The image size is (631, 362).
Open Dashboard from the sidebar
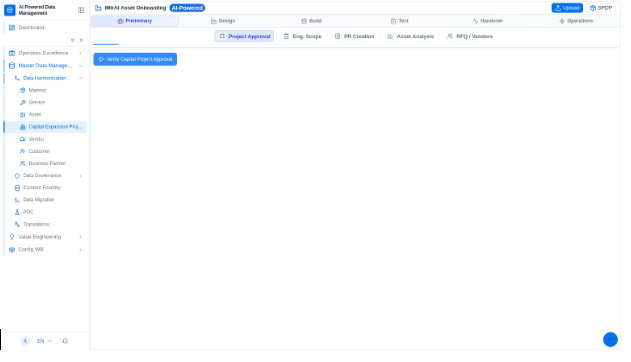tap(45, 27)
